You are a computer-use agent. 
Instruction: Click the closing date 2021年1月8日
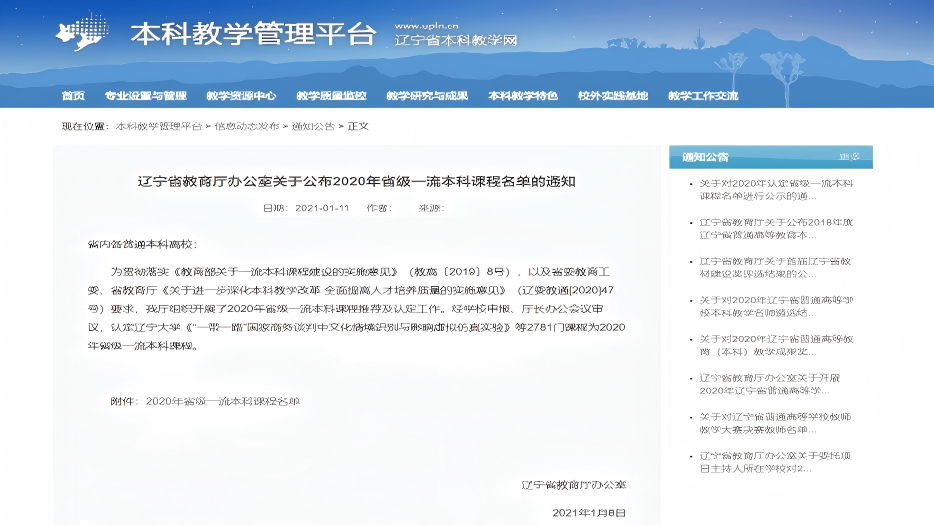tap(589, 512)
